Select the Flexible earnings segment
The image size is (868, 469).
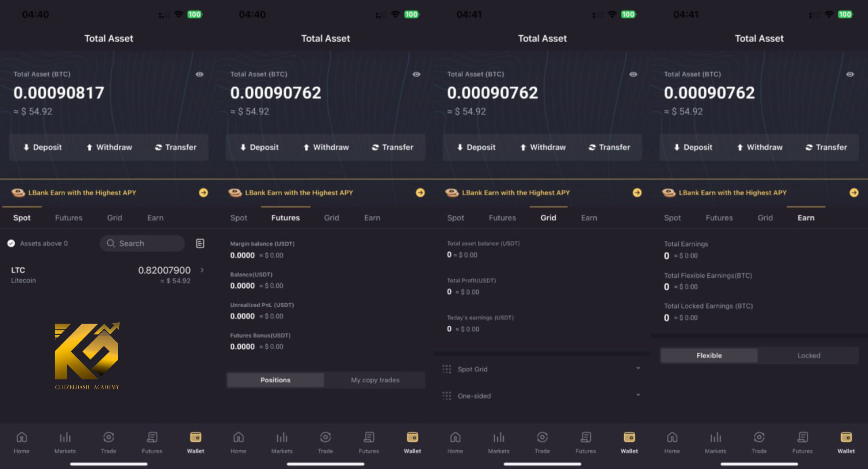(709, 355)
